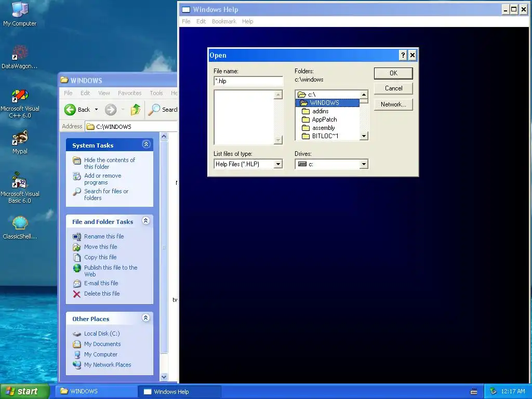Image resolution: width=532 pixels, height=399 pixels.
Task: Select the BITLOC~1 folder
Action: point(327,136)
